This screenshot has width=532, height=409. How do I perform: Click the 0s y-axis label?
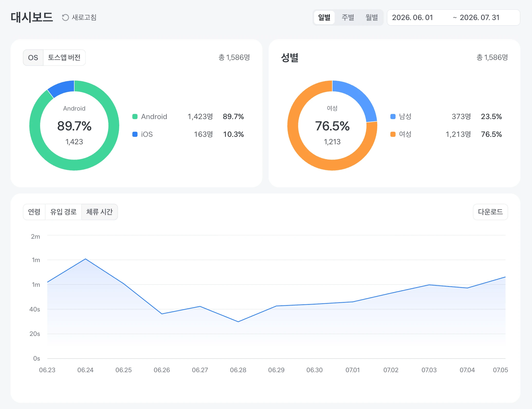pos(36,359)
